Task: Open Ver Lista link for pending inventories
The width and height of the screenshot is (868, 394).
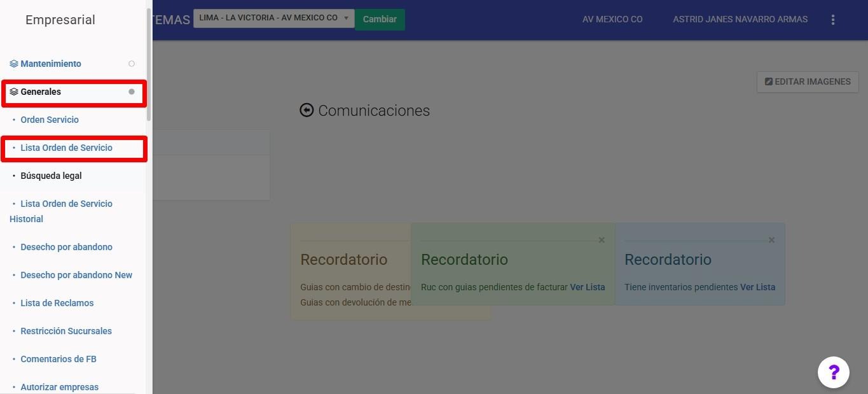Action: (x=757, y=287)
